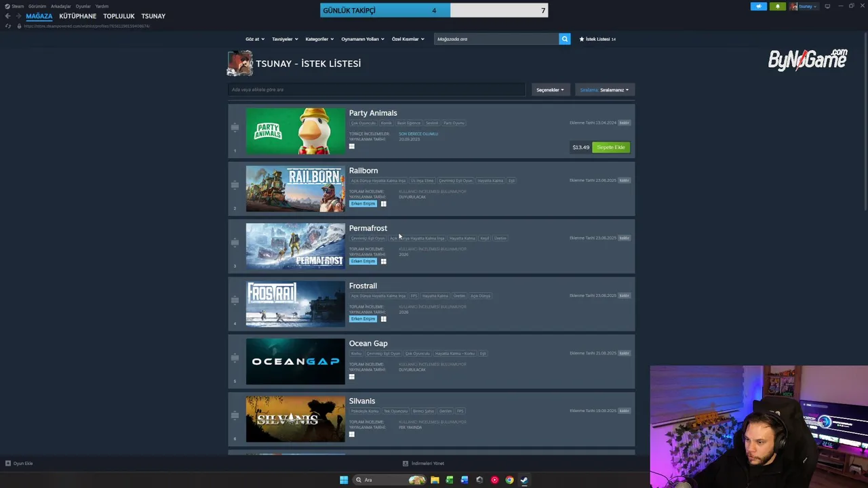Grab the drag handle of Frostrail
Image resolution: width=868 pixels, height=488 pixels.
235,300
